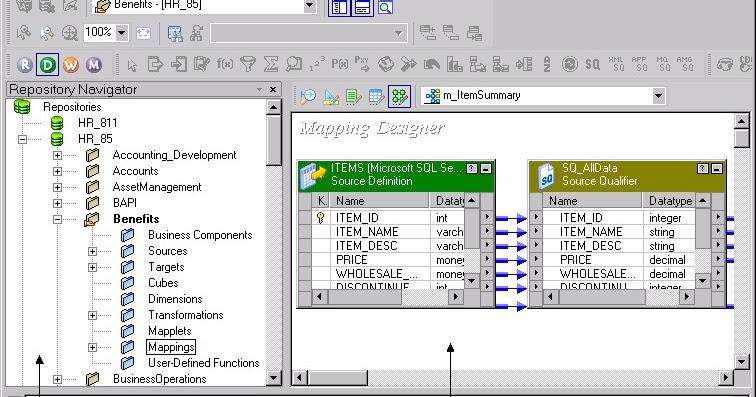
Task: Expand the Transformations node
Action: click(93, 315)
